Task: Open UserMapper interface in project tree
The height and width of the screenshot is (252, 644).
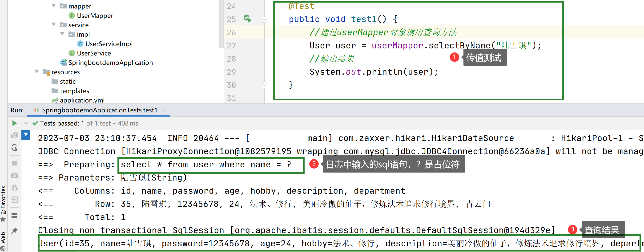Action: 95,16
